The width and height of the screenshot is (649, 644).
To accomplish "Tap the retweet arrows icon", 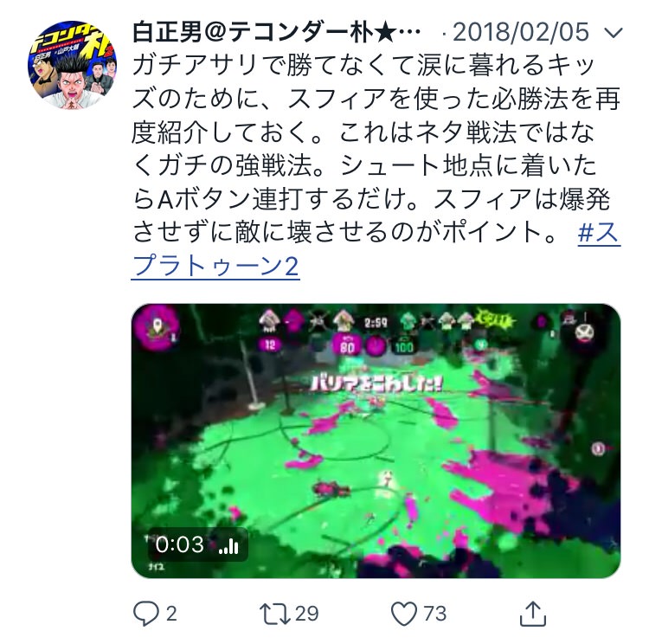I will click(275, 614).
